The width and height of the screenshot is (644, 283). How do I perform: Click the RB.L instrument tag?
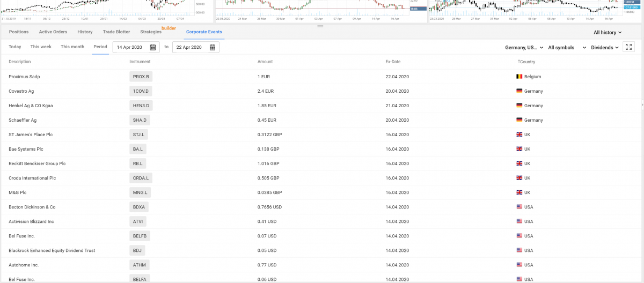point(138,163)
